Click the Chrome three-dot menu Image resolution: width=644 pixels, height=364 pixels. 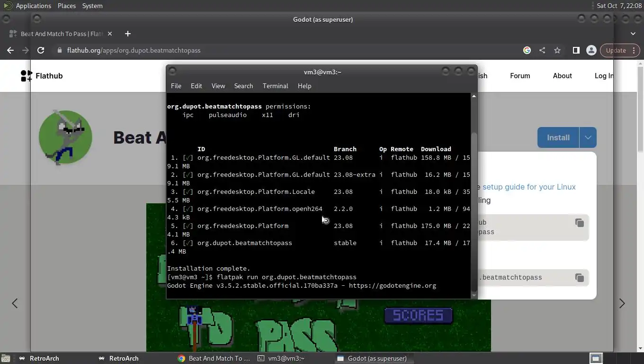click(634, 50)
